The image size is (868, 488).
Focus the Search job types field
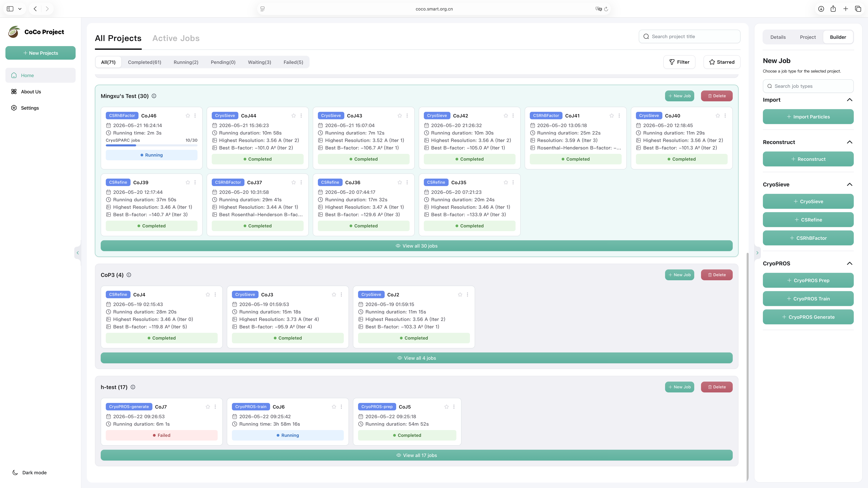pos(808,86)
